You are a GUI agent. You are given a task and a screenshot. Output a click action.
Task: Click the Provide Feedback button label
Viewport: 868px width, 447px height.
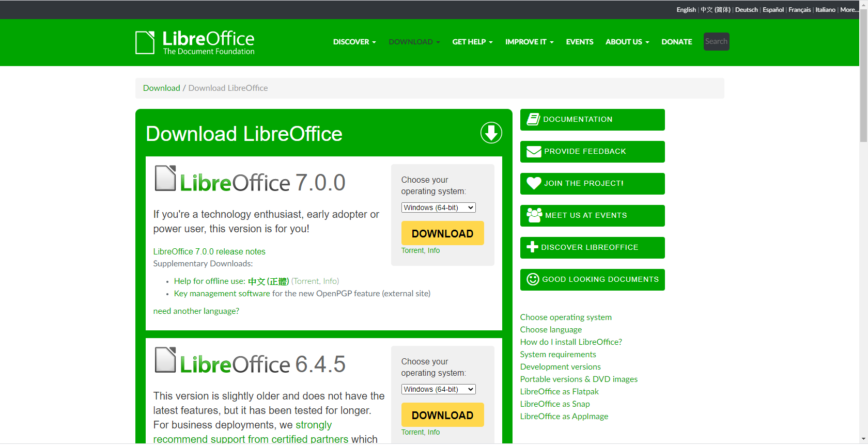585,151
